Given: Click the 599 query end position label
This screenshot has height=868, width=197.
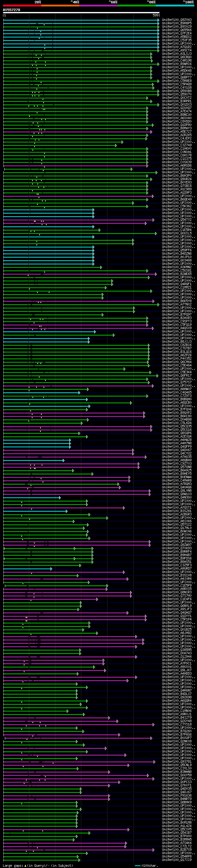Looking at the screenshot, I should 155,15.
